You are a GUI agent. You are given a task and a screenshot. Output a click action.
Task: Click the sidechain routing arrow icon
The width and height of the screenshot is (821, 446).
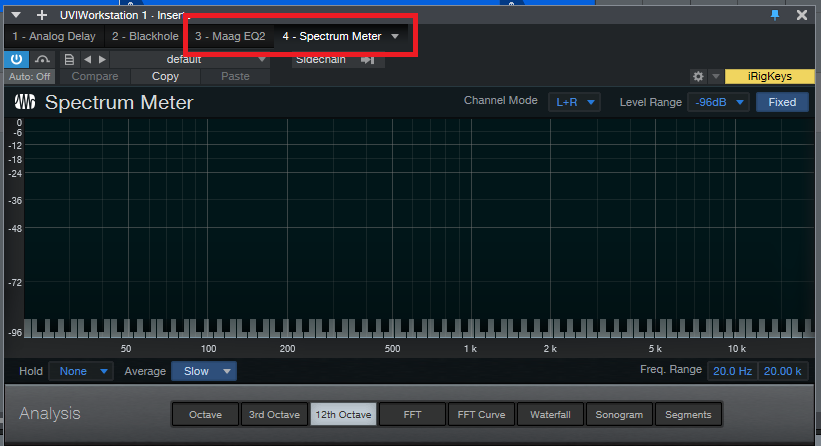coord(368,60)
